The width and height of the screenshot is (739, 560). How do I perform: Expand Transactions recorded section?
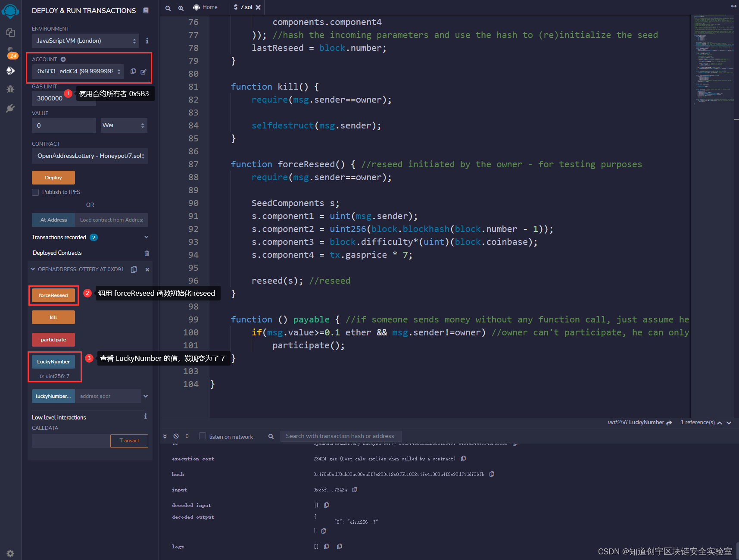tap(146, 237)
